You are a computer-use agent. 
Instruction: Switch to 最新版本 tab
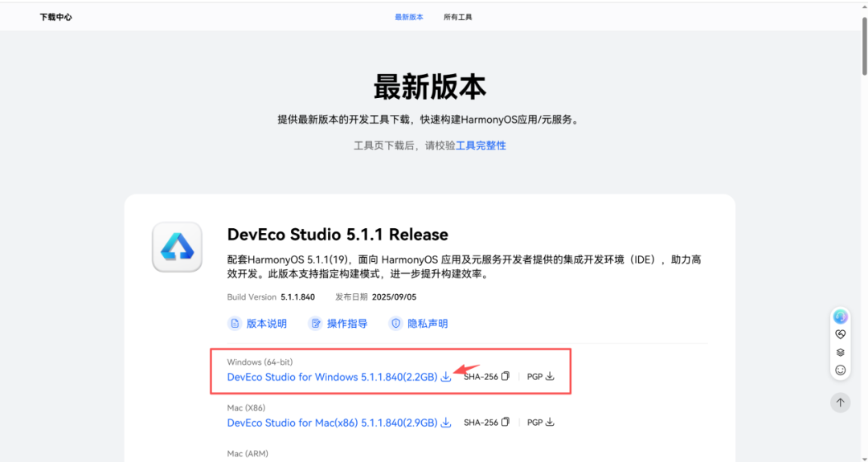[409, 17]
